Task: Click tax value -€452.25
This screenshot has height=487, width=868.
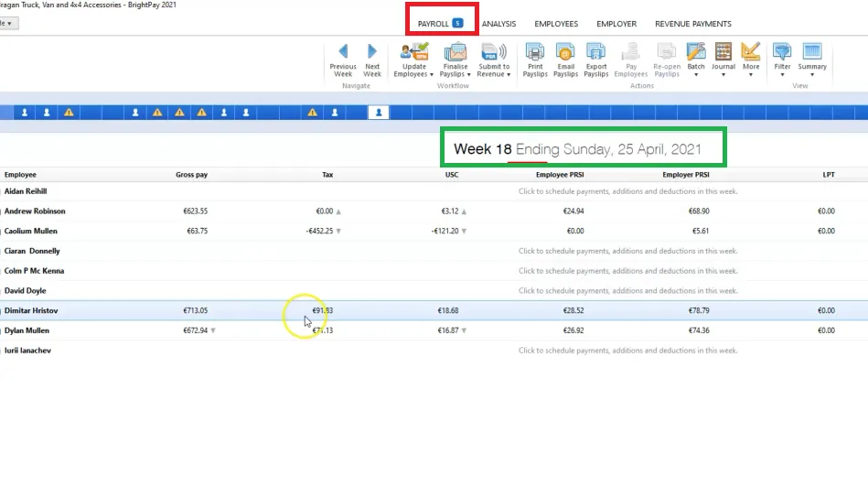Action: (319, 231)
